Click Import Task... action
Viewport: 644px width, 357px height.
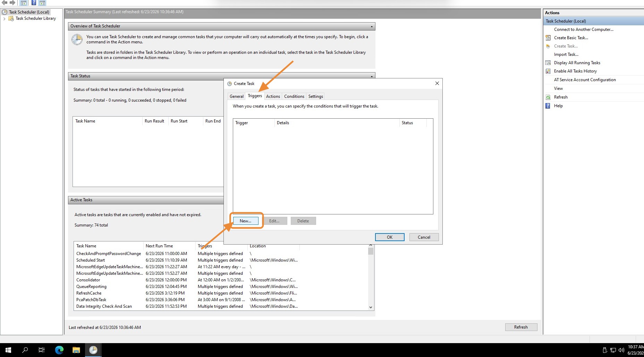566,54
